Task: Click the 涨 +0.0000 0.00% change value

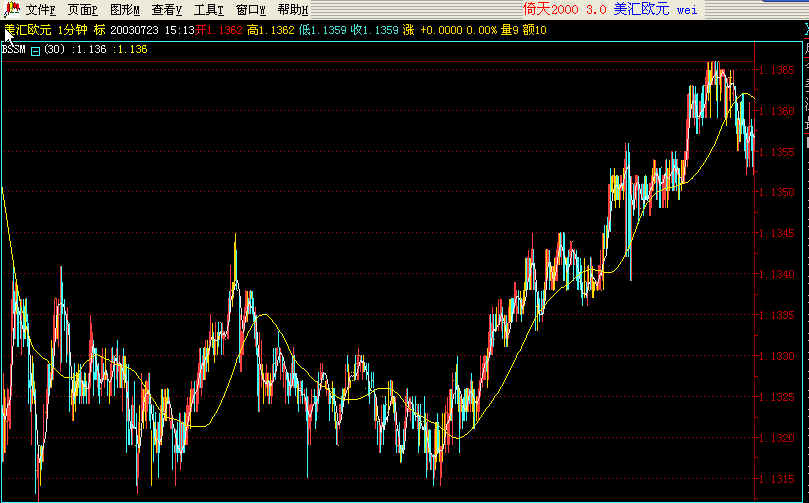Action: tap(450, 30)
